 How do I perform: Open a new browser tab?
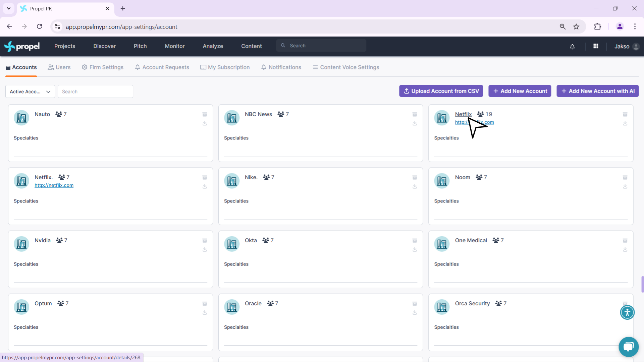pos(123,8)
